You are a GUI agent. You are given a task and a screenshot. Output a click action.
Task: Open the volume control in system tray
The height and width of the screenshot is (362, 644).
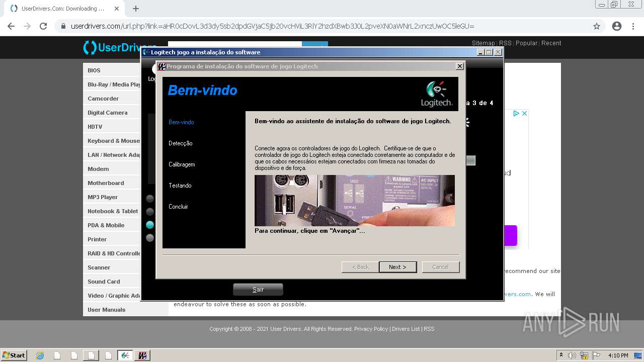[572, 355]
